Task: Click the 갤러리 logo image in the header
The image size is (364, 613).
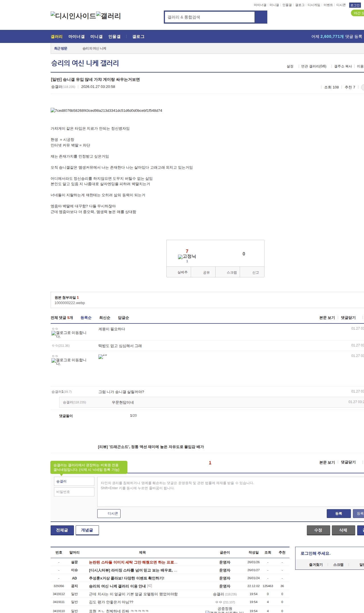Action: pos(108,16)
